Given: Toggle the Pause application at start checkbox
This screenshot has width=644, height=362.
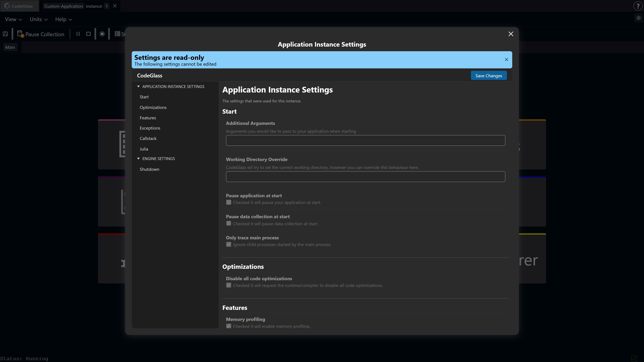Looking at the screenshot, I should click(228, 202).
